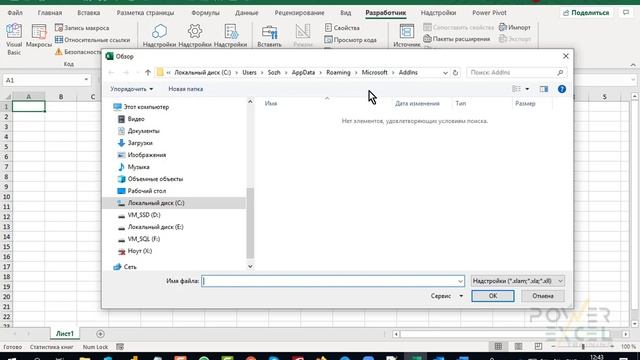Screen dimensions: 640x360
Task: Select VM_SQL (F:) drive
Action: click(x=139, y=239)
